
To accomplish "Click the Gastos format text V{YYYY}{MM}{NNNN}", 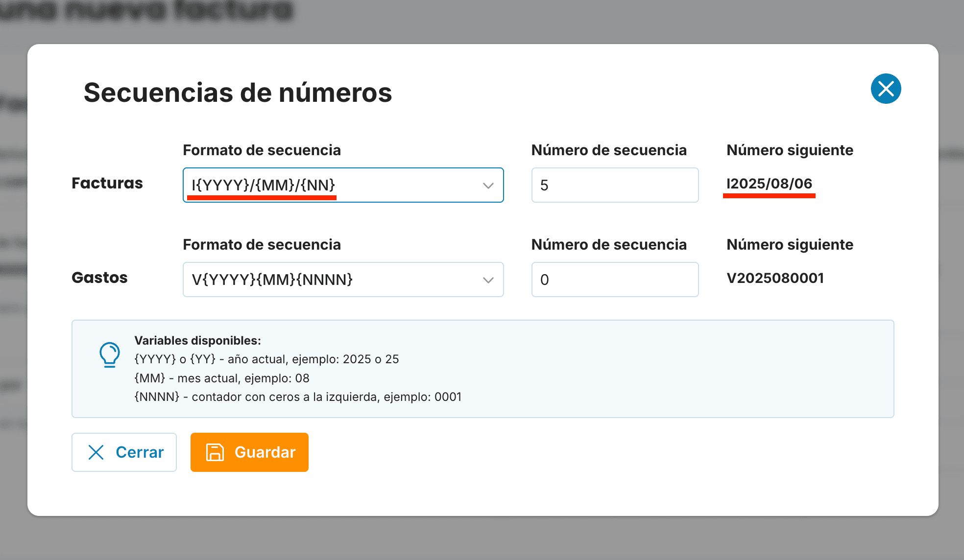I will pyautogui.click(x=272, y=280).
